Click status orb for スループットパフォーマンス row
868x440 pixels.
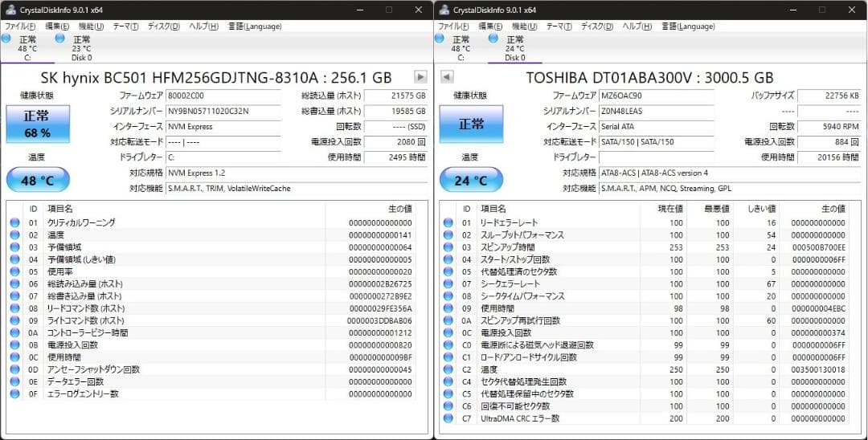coord(448,235)
